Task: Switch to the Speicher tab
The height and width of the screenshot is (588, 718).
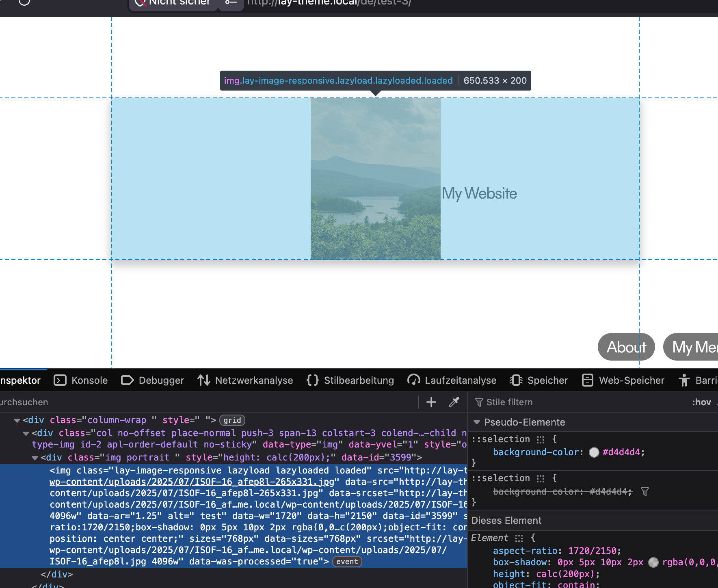Action: [x=539, y=380]
